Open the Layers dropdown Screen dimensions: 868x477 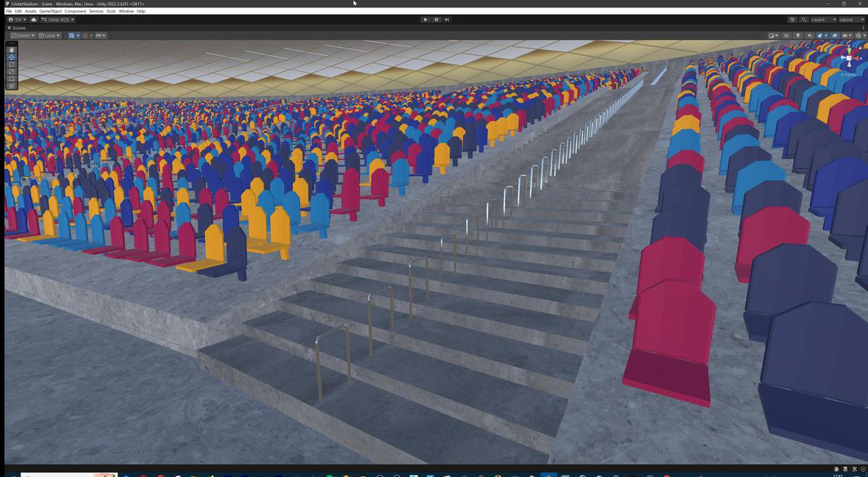point(823,20)
